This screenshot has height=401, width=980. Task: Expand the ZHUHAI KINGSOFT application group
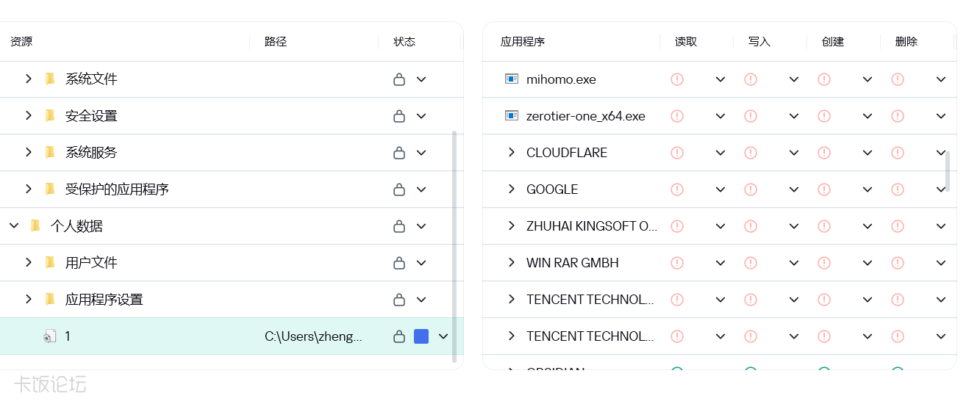pyautogui.click(x=512, y=225)
